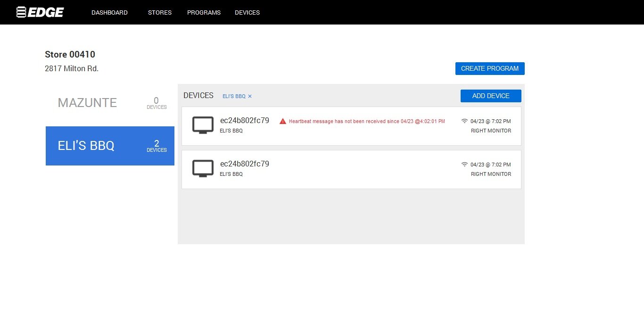This screenshot has width=644, height=322.
Task: Remove the ELI'S BBQ filter tag
Action: pyautogui.click(x=250, y=96)
